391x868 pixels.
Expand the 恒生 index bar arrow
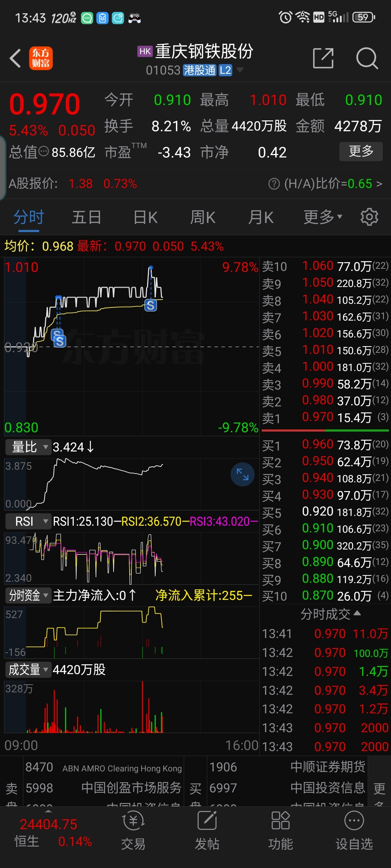(48, 811)
